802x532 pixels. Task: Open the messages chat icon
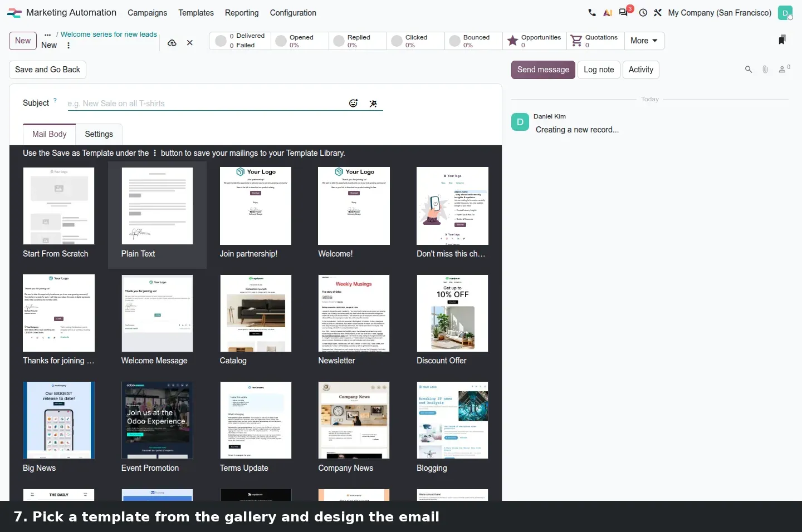point(624,12)
